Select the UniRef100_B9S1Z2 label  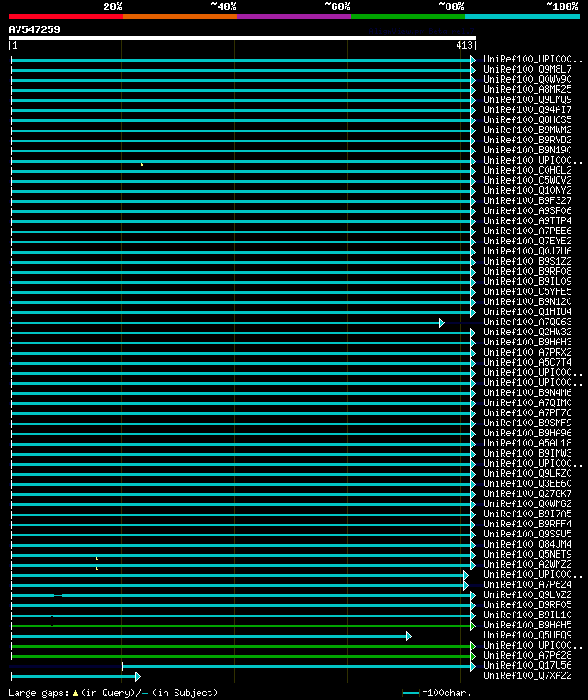527,261
